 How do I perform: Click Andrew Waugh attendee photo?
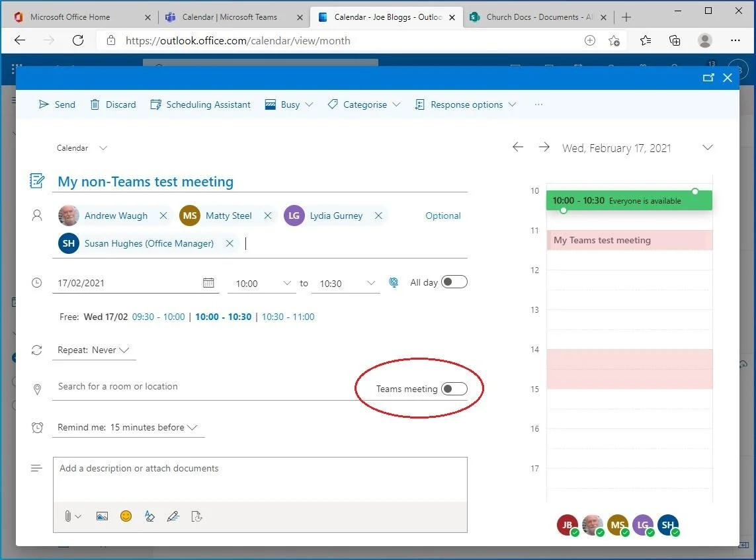(69, 216)
